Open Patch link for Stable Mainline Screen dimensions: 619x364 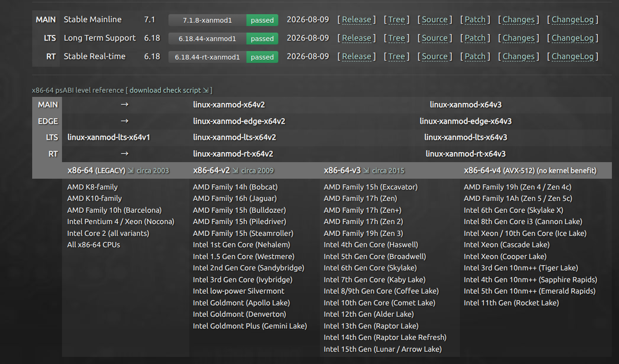click(475, 19)
